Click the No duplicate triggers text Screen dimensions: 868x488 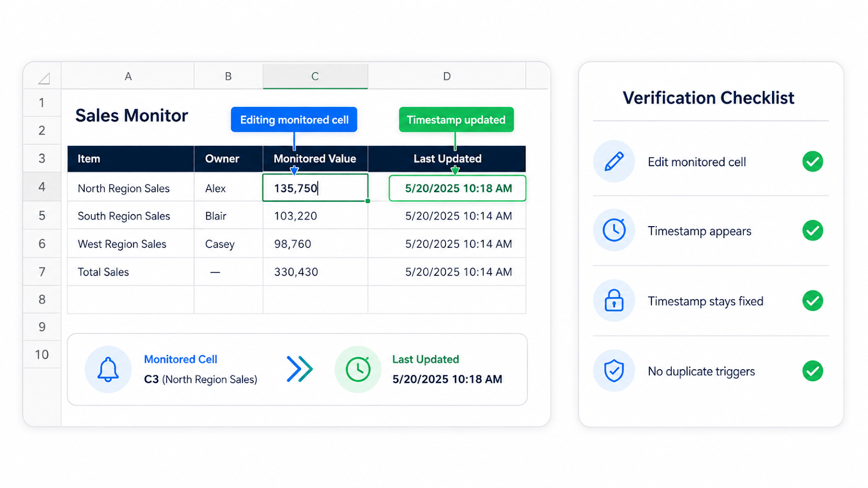click(x=701, y=371)
